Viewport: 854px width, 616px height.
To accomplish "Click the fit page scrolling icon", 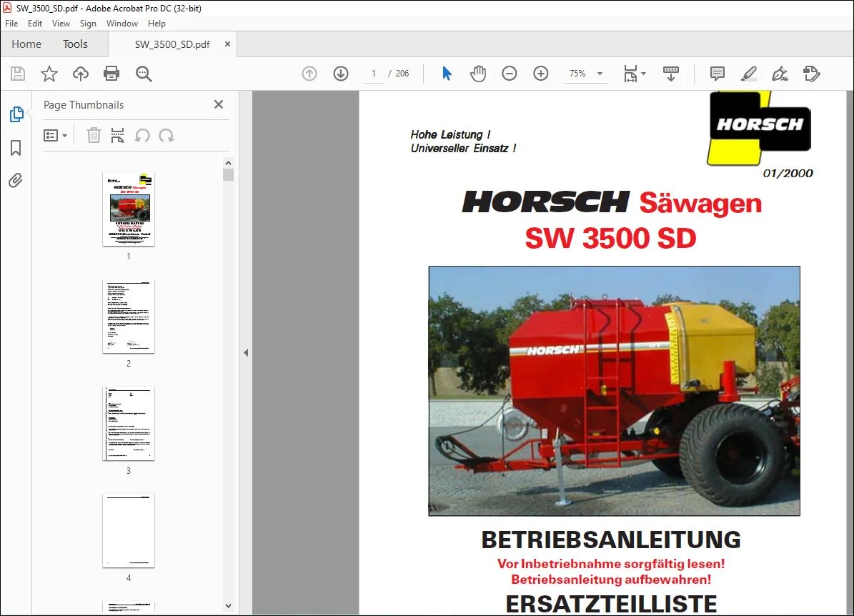I will click(x=630, y=74).
